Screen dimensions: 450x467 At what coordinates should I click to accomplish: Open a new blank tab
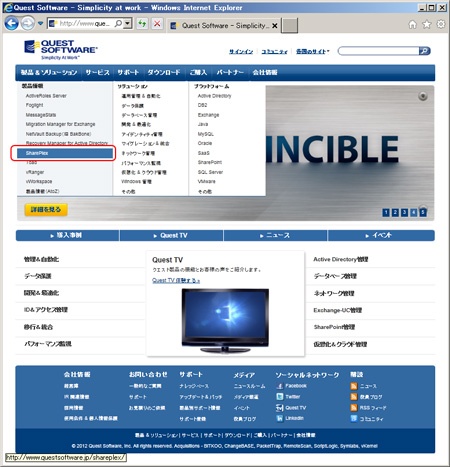[289, 26]
